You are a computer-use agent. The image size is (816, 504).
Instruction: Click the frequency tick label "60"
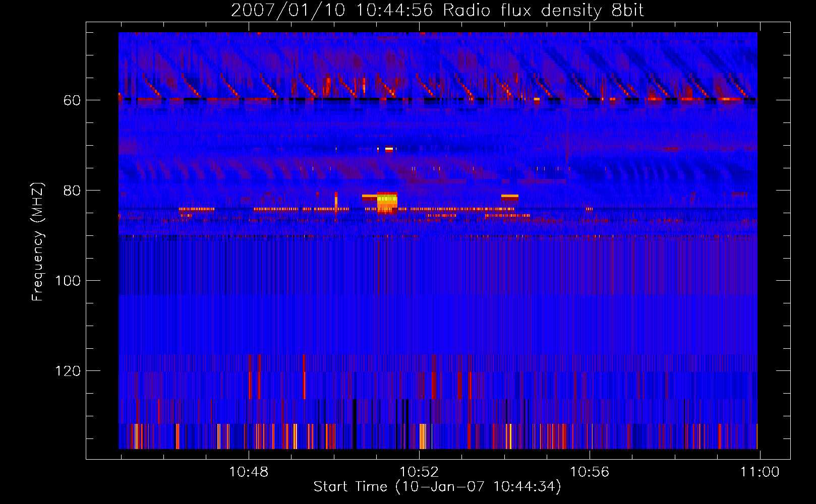72,100
